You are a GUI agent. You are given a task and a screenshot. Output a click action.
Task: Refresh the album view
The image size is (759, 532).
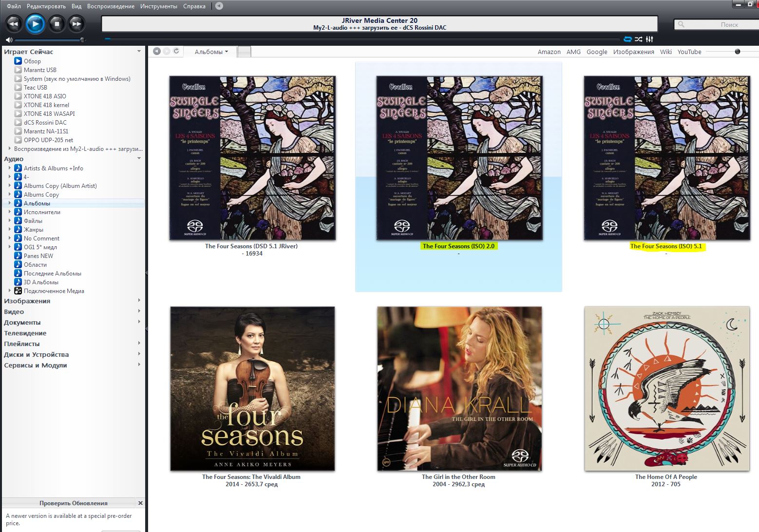[x=176, y=51]
